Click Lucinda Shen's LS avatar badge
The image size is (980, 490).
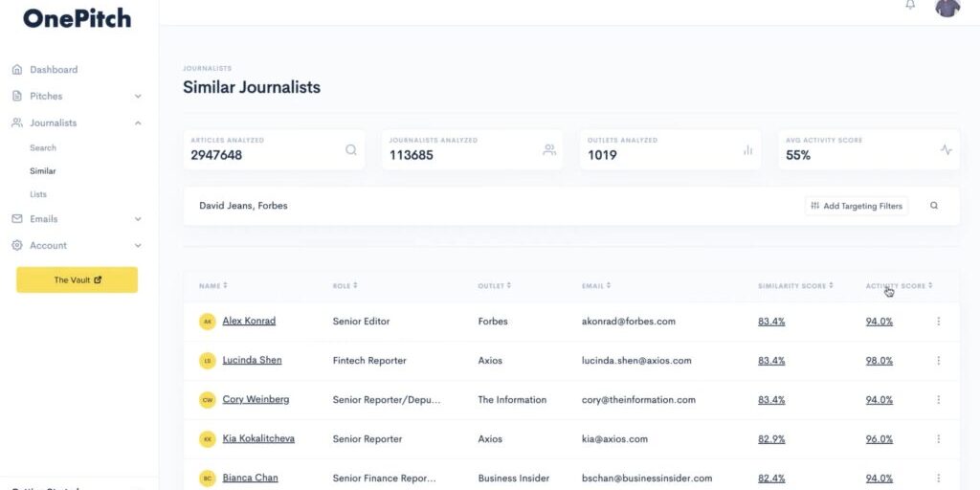[x=208, y=361]
